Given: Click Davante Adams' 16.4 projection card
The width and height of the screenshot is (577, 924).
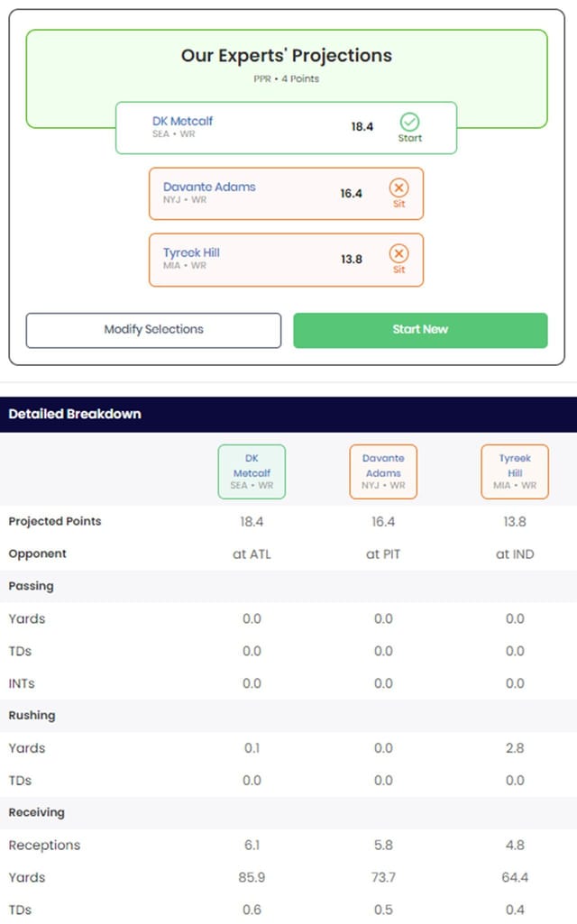Looking at the screenshot, I should coord(287,194).
